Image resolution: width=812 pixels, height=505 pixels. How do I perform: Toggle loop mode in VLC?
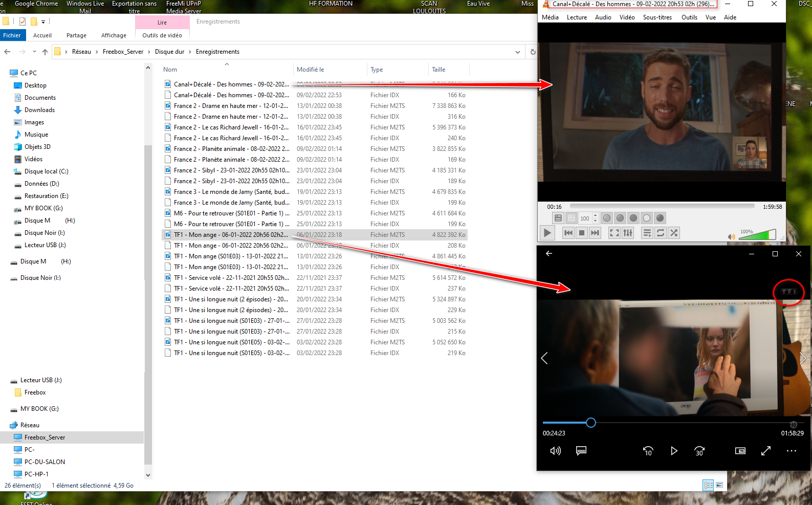[x=661, y=233]
